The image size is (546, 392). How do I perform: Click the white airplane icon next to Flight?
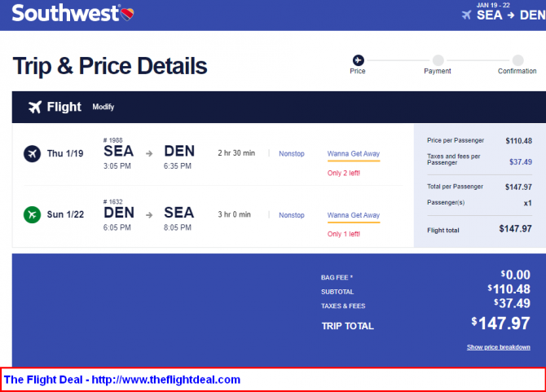click(x=35, y=107)
